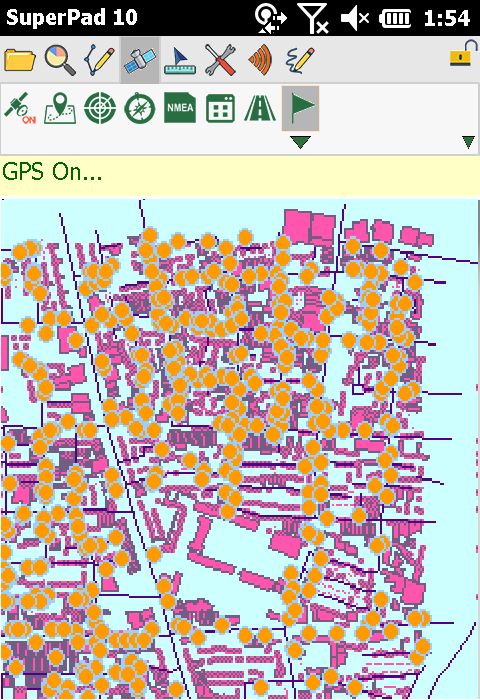Open the sketch pencil tool
Image resolution: width=480 pixels, height=700 pixels.
[300, 60]
